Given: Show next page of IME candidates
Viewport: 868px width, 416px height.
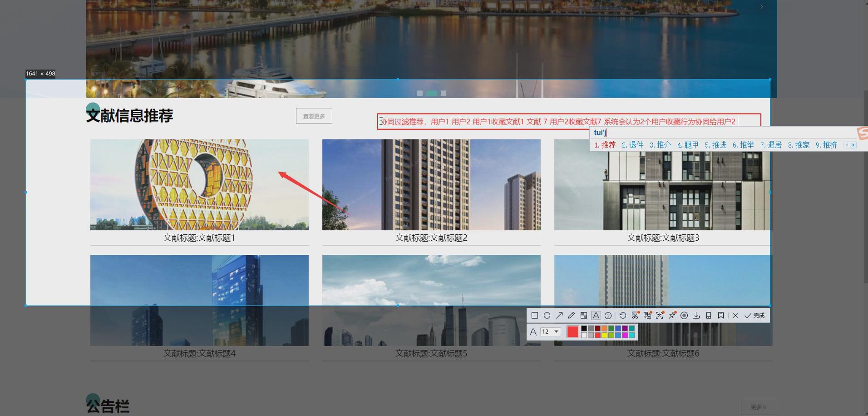Looking at the screenshot, I should (x=853, y=145).
